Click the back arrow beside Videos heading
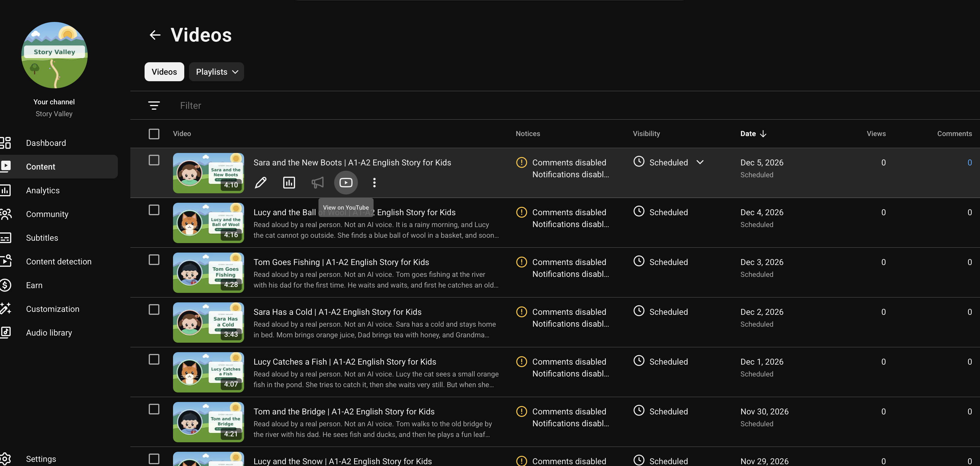 point(155,35)
